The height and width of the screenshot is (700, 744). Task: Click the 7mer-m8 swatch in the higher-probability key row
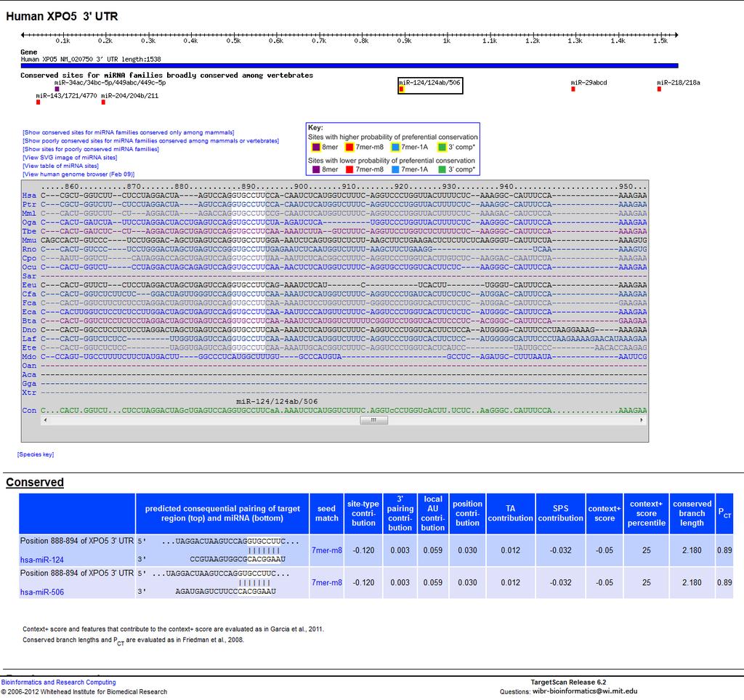coord(349,147)
